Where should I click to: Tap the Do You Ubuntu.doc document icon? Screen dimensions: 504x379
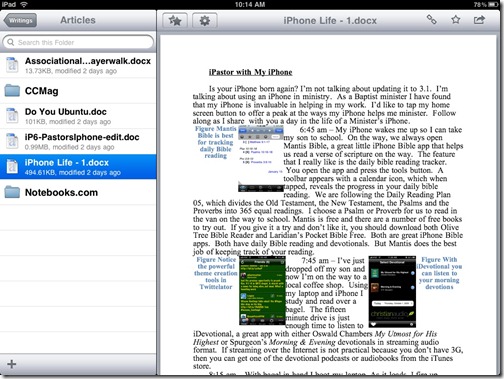pos(12,116)
